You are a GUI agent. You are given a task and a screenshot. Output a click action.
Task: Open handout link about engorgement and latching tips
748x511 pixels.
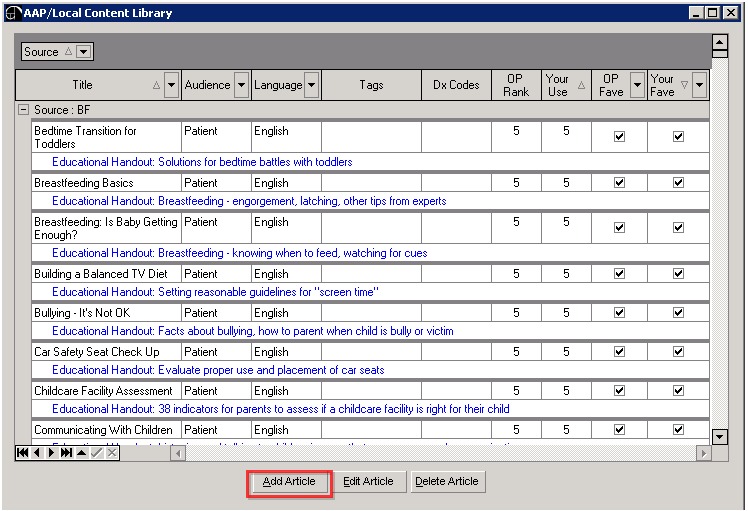pos(249,201)
